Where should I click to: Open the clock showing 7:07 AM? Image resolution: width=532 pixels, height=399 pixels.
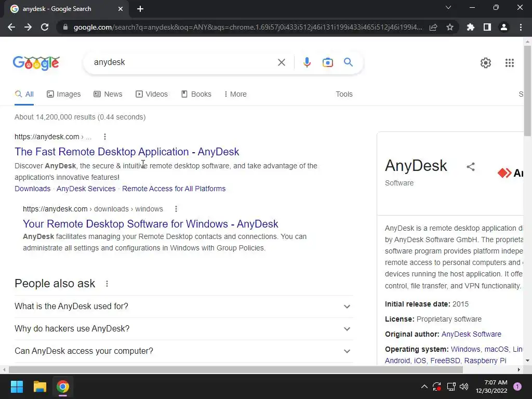pyautogui.click(x=491, y=387)
